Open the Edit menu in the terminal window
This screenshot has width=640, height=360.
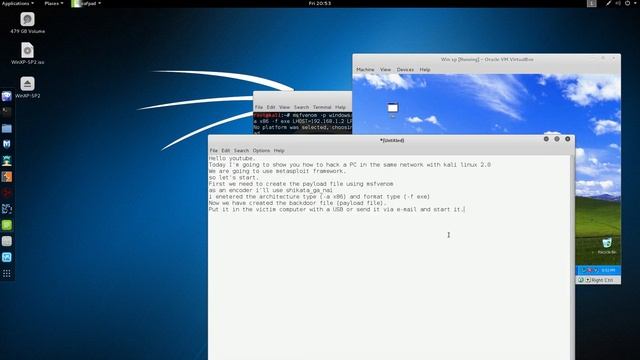[x=271, y=107]
